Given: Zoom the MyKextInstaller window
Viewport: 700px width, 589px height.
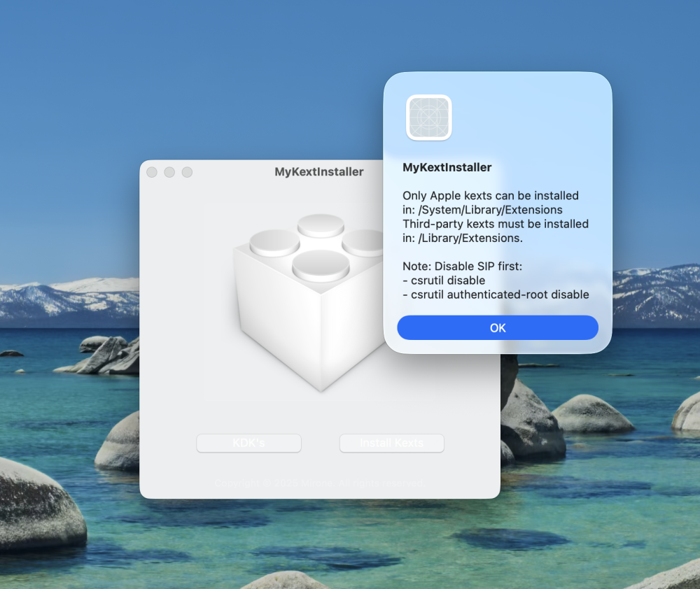Looking at the screenshot, I should coord(187,172).
